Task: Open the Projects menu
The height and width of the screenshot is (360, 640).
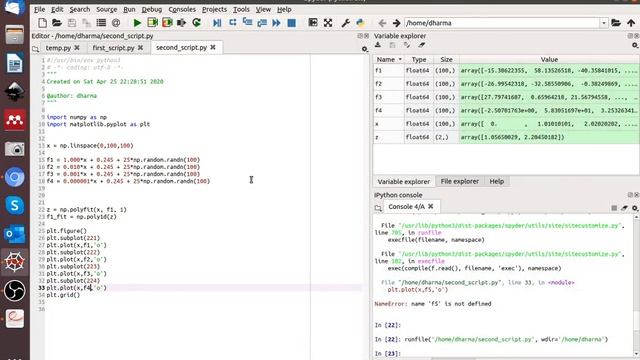Action: [x=214, y=9]
